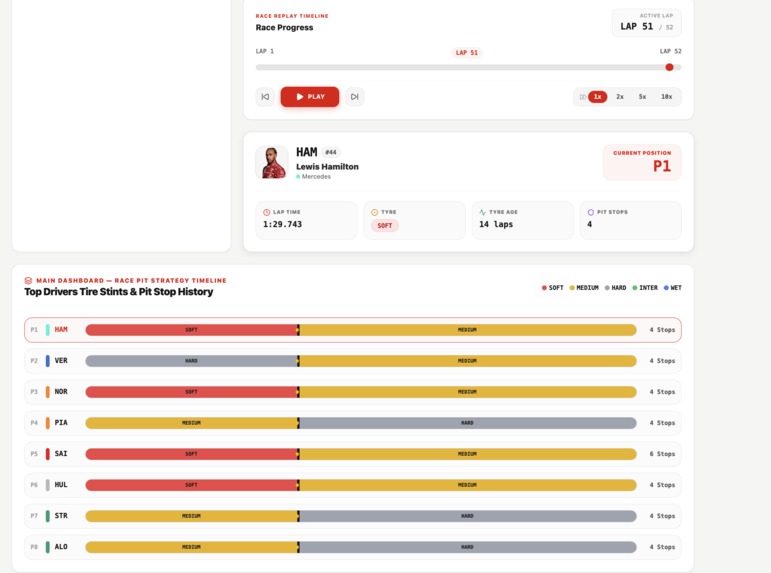Click the HARD legend item
This screenshot has height=573, width=771.
point(616,288)
